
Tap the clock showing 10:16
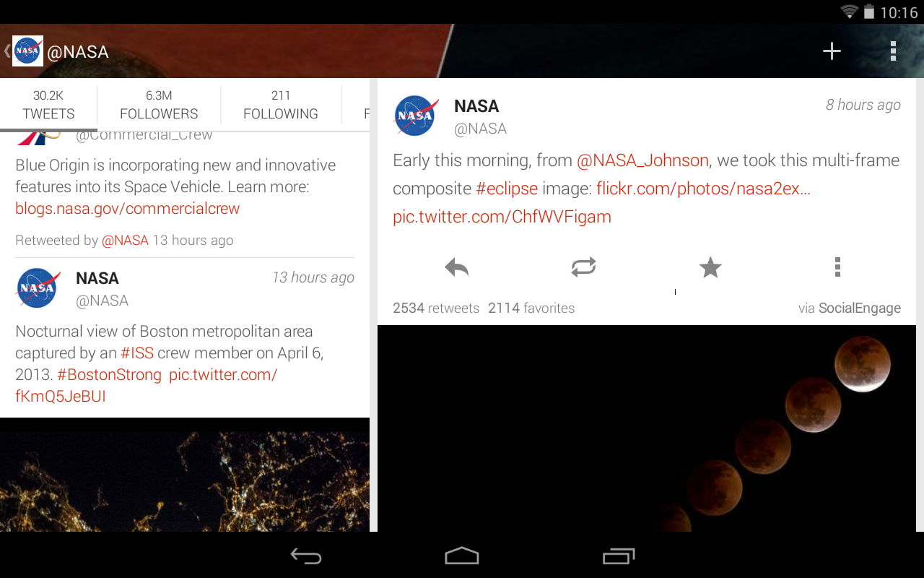coord(899,12)
